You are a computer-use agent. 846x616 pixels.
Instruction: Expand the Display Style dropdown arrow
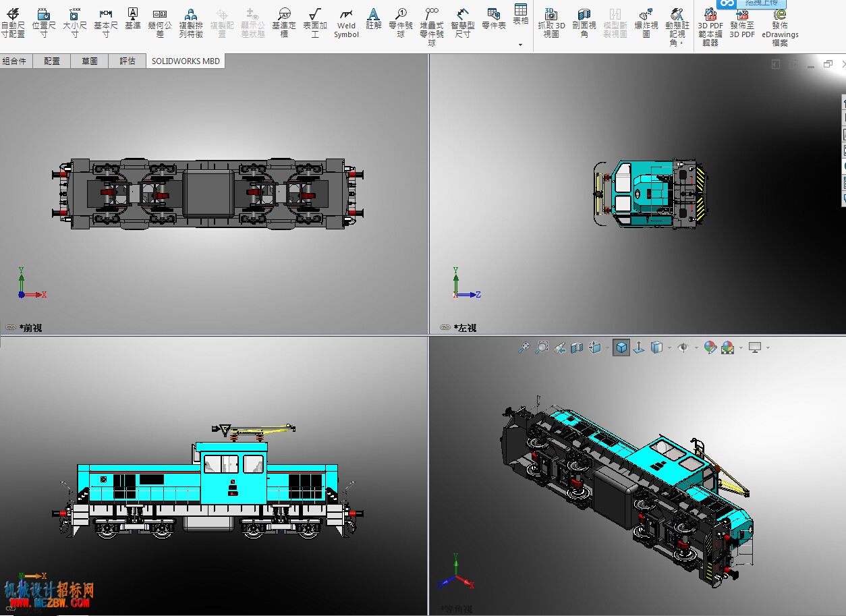tap(669, 348)
